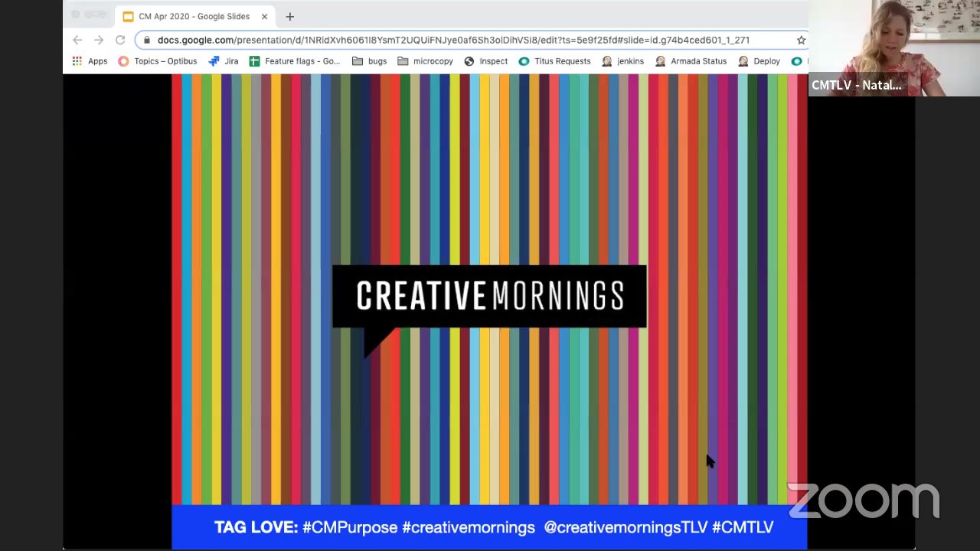980x551 pixels.
Task: View site info via lock icon
Action: click(x=147, y=40)
